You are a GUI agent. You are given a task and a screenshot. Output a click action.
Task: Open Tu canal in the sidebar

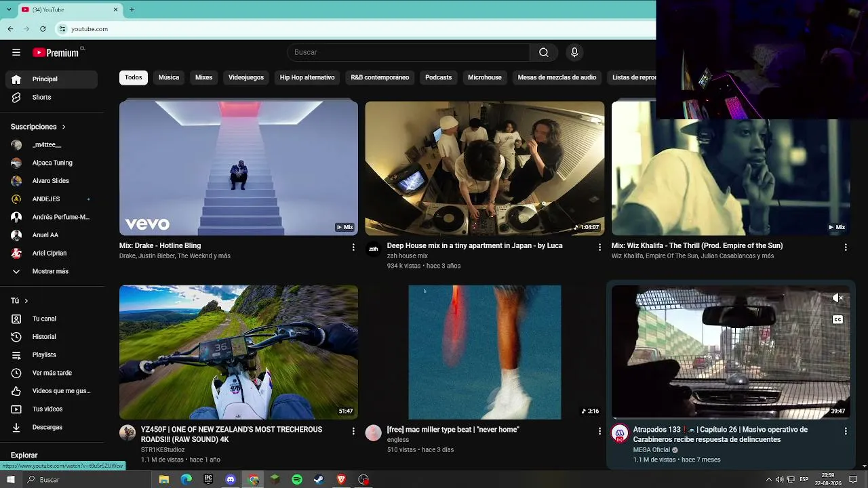coord(52,319)
